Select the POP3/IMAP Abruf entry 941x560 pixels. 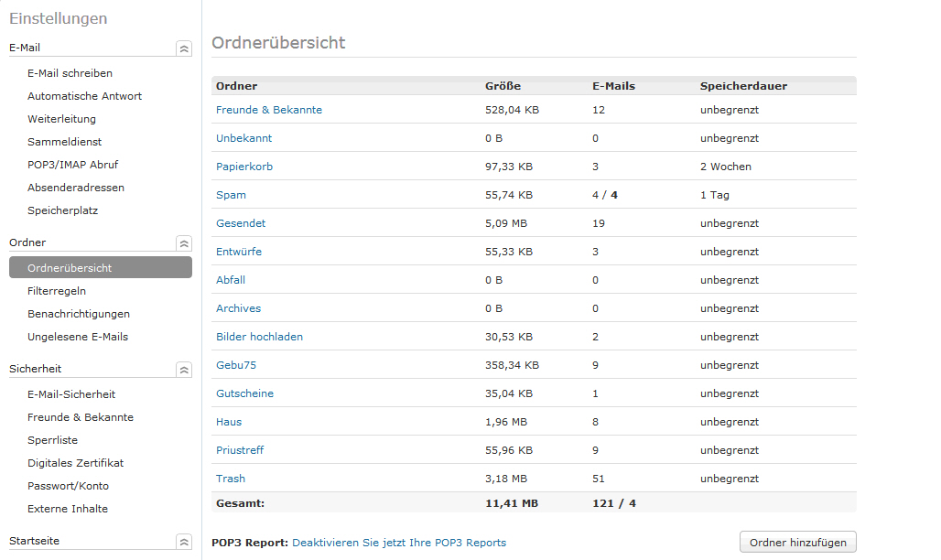72,165
